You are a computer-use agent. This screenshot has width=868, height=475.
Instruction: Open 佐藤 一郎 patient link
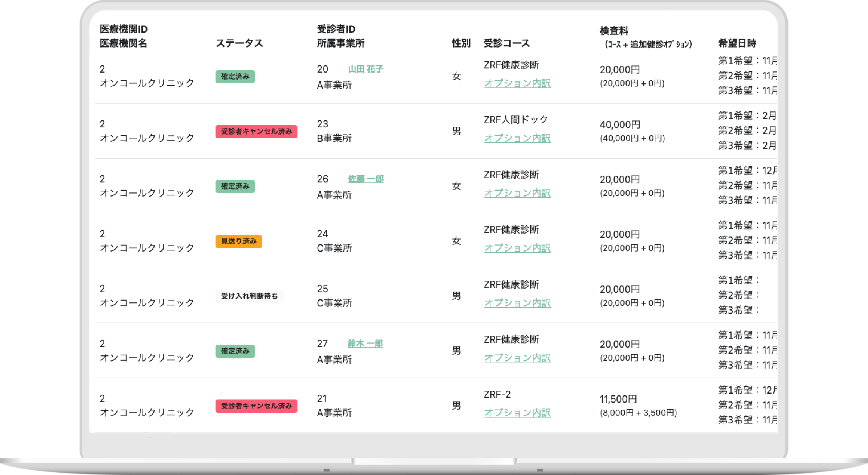pos(365,179)
